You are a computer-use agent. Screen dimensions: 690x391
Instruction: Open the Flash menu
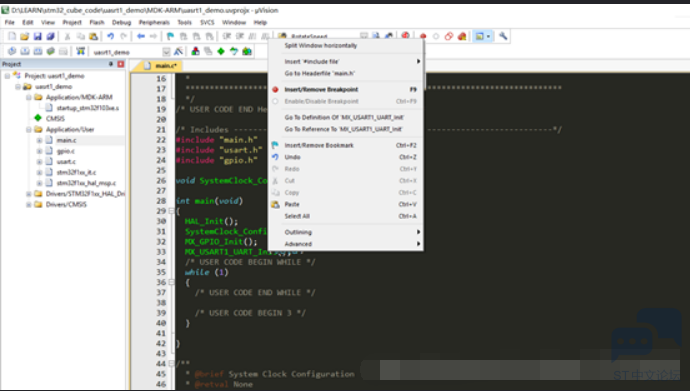[x=97, y=22]
